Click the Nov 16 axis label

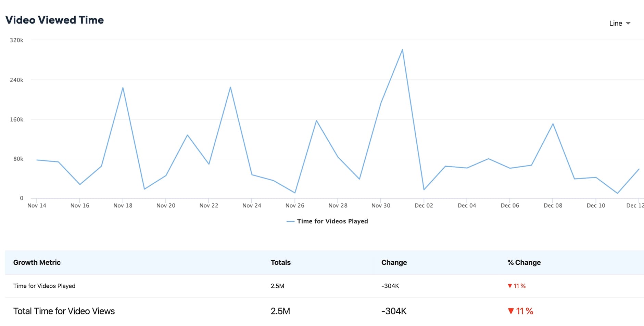point(80,206)
